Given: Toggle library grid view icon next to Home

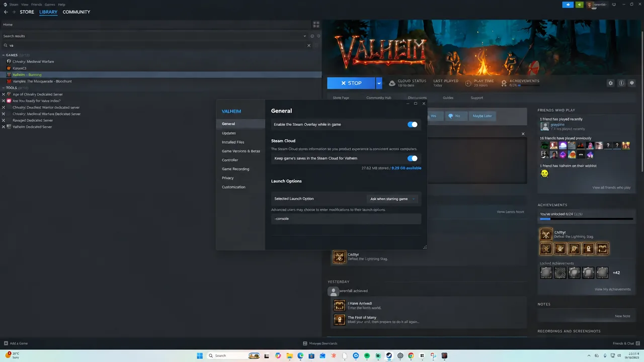Looking at the screenshot, I should point(316,24).
